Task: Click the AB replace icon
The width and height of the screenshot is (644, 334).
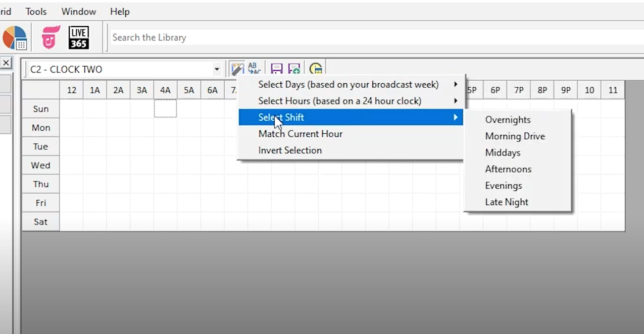Action: tap(254, 69)
